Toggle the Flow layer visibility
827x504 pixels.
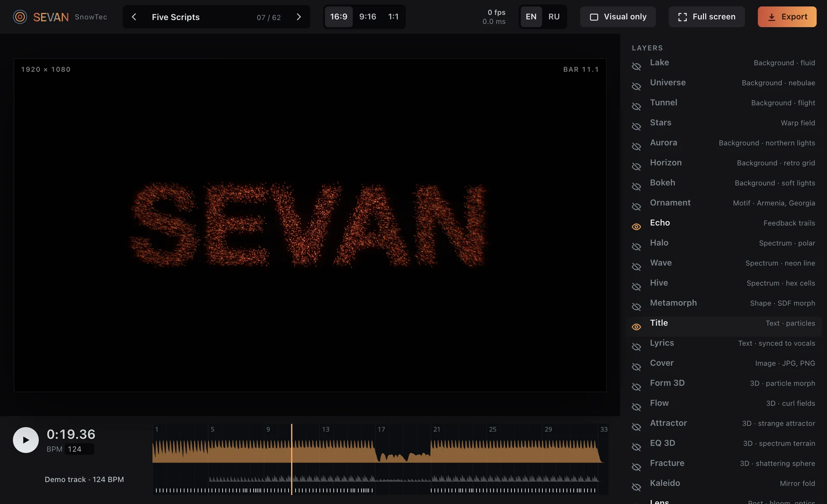(636, 407)
